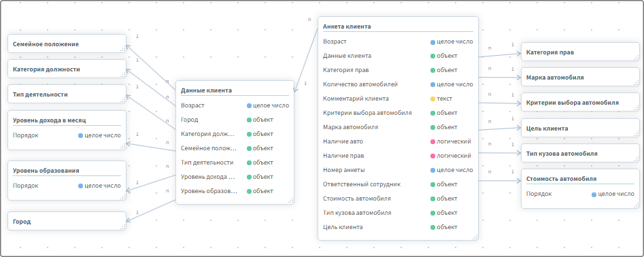Click Порядок field in Уровень дохода в месяц

pyautogui.click(x=67, y=135)
